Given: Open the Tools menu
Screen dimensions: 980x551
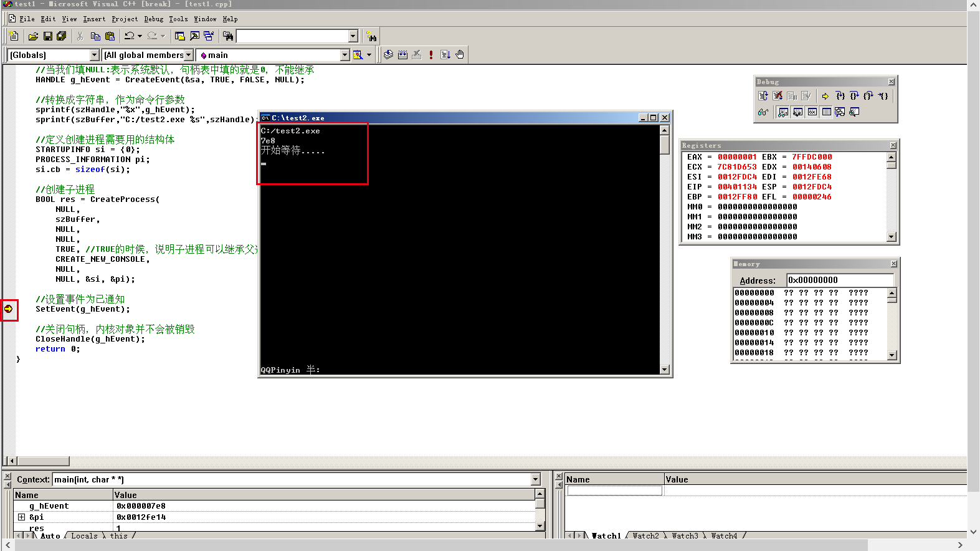Looking at the screenshot, I should (x=178, y=19).
